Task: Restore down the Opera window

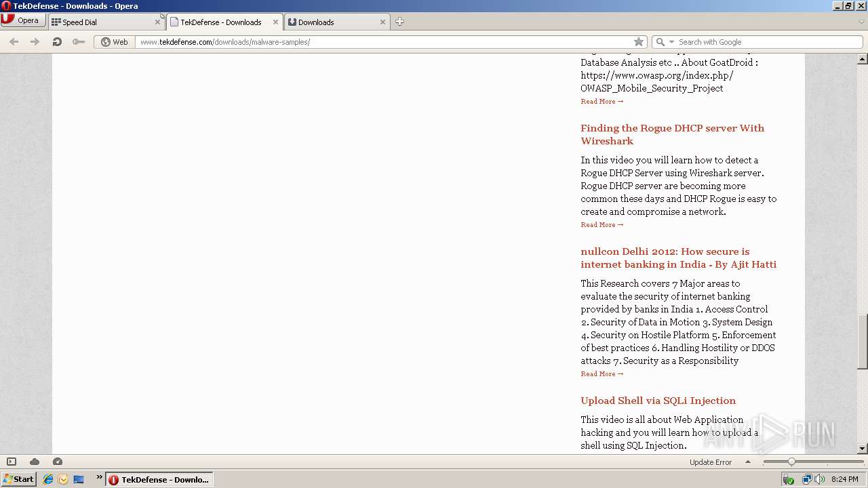Action: click(848, 6)
